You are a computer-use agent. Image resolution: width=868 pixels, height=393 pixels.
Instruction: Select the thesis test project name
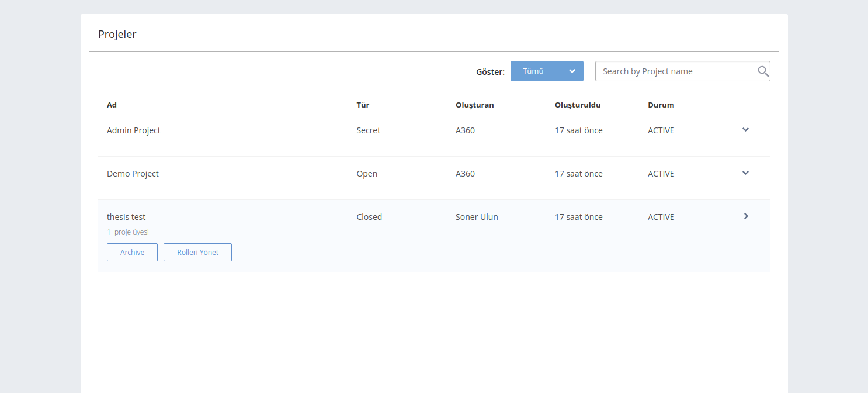(x=126, y=217)
